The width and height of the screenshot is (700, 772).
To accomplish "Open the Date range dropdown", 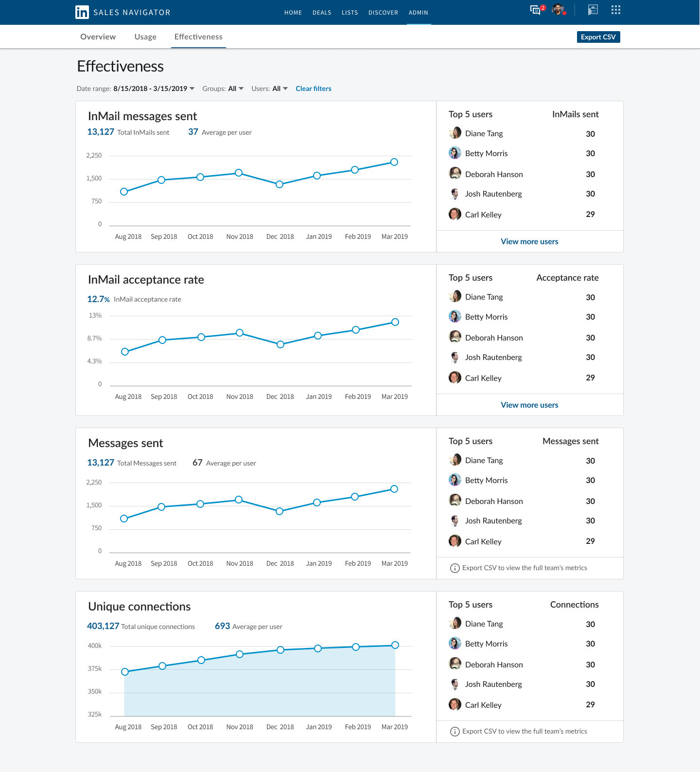I will point(154,89).
